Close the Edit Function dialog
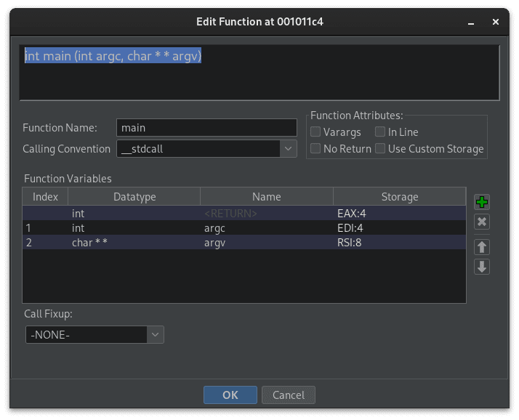This screenshot has height=420, width=519. tap(495, 22)
